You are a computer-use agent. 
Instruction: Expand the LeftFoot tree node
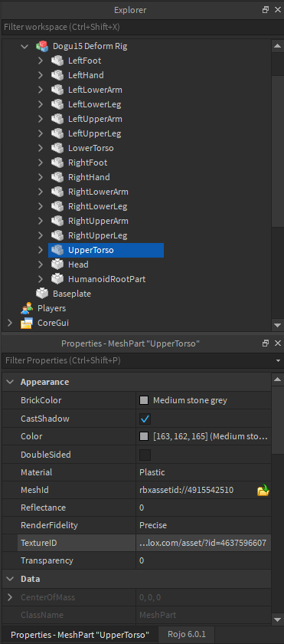[x=40, y=61]
